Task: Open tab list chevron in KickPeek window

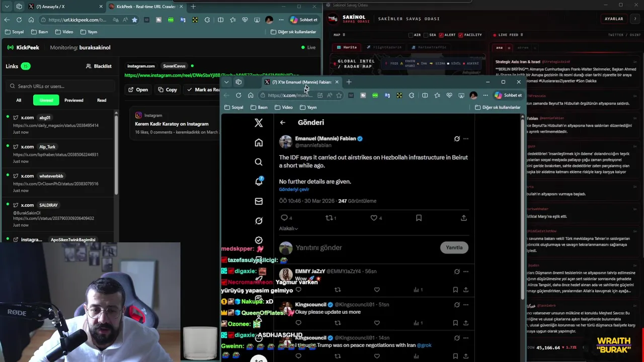Action: click(7, 7)
